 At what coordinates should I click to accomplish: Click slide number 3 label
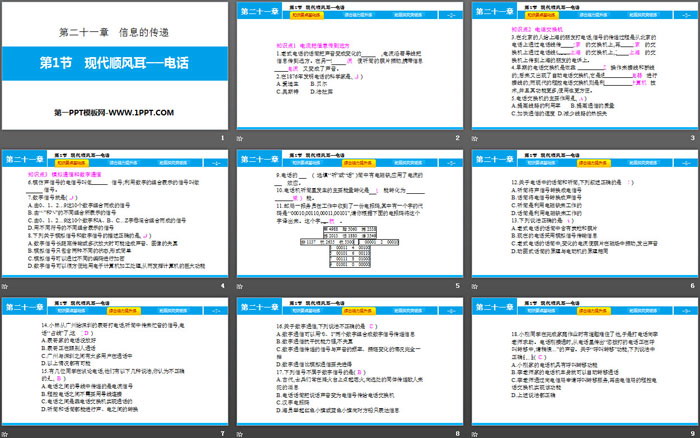692,138
